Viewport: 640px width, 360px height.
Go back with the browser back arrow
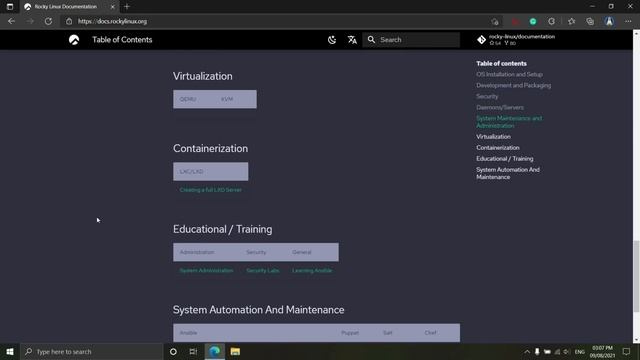pyautogui.click(x=11, y=21)
